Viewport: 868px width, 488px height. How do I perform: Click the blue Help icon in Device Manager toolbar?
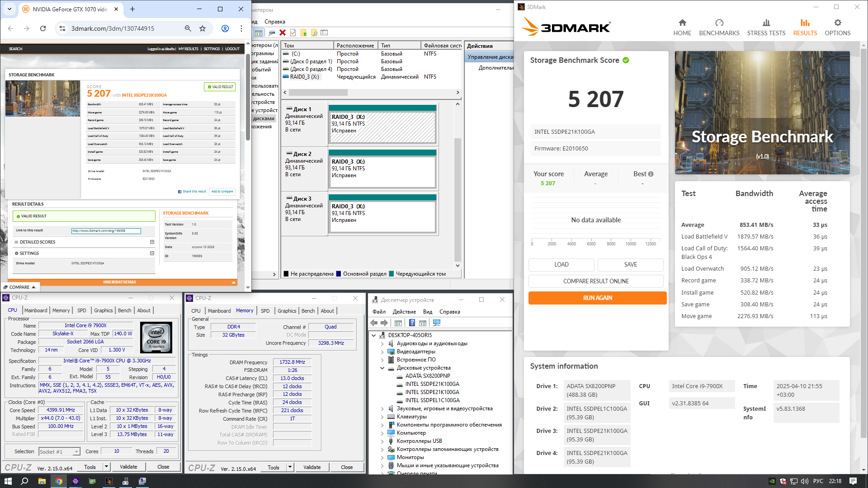point(412,323)
